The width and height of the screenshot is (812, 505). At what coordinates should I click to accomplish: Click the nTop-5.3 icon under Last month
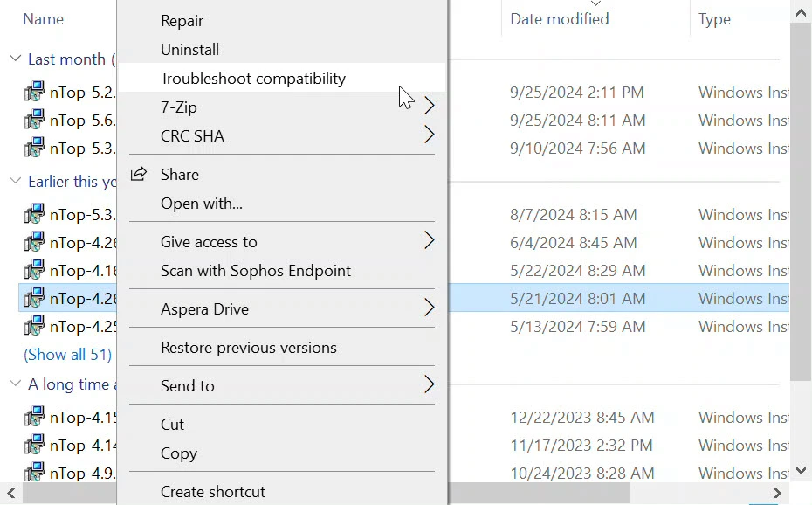point(32,148)
